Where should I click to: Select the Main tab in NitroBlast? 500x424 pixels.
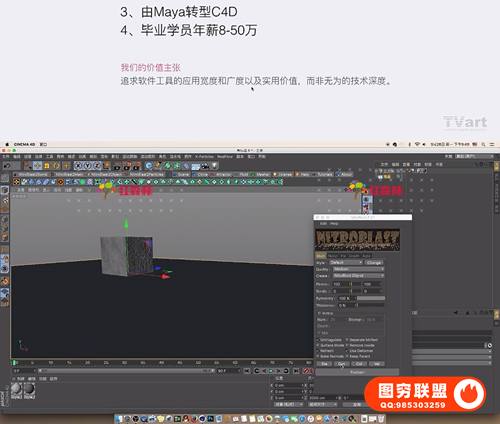pos(321,256)
